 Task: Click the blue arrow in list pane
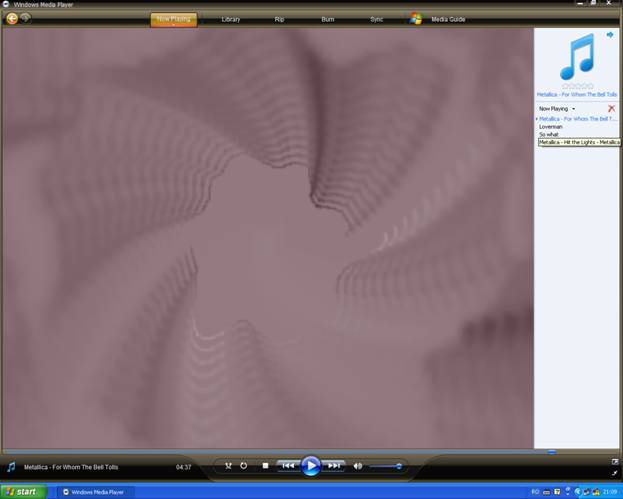609,35
